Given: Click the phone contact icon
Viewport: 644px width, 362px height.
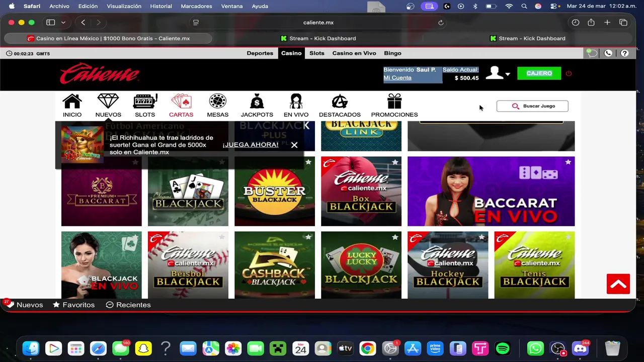Looking at the screenshot, I should click(608, 53).
